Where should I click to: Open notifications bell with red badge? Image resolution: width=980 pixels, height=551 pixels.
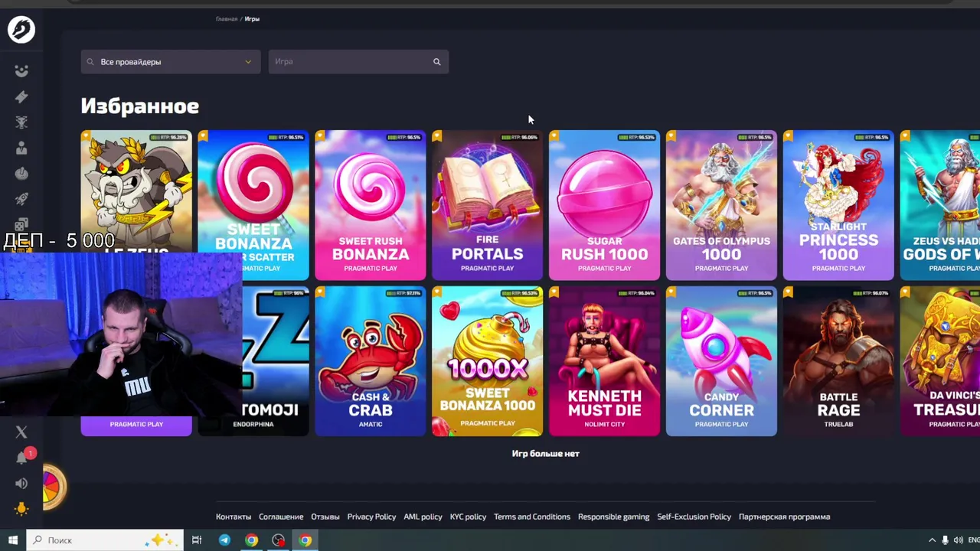pyautogui.click(x=21, y=458)
